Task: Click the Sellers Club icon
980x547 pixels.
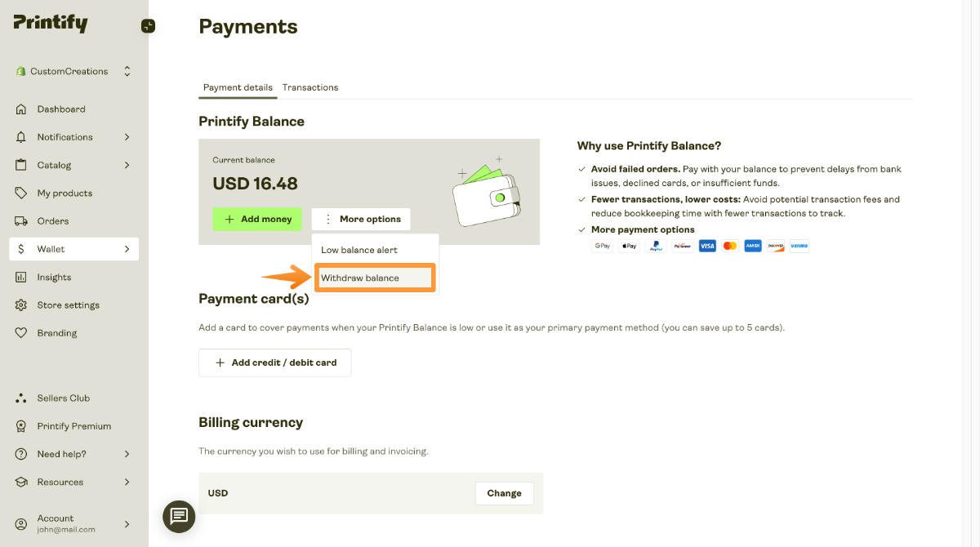Action: (20, 398)
